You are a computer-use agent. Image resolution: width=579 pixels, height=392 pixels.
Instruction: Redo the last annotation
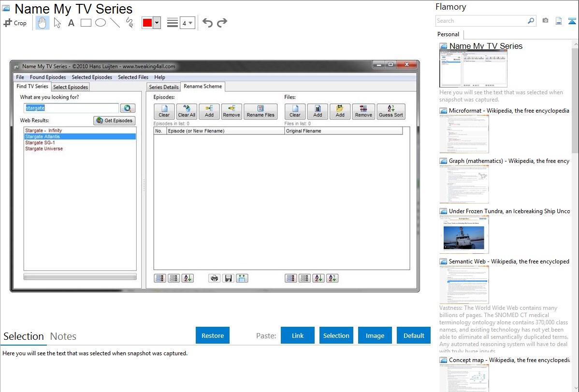tap(222, 23)
